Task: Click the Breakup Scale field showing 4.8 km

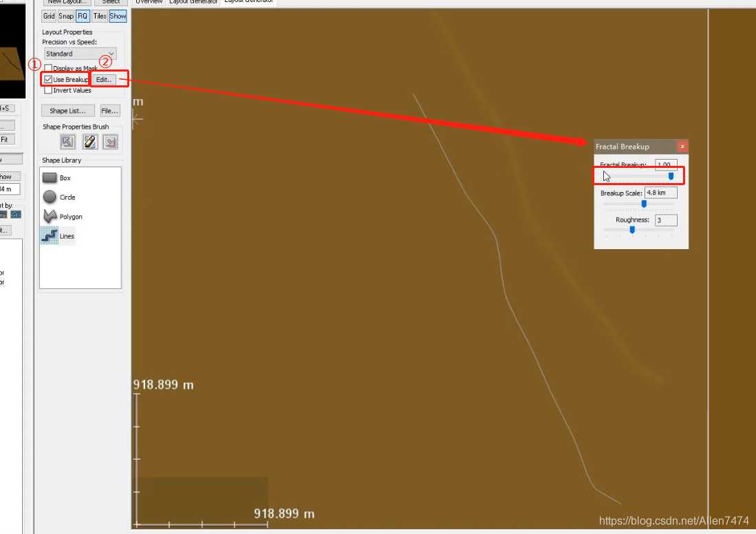Action: pyautogui.click(x=661, y=193)
